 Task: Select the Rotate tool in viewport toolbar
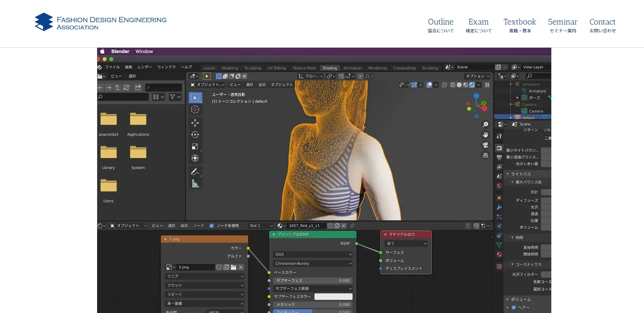point(195,135)
